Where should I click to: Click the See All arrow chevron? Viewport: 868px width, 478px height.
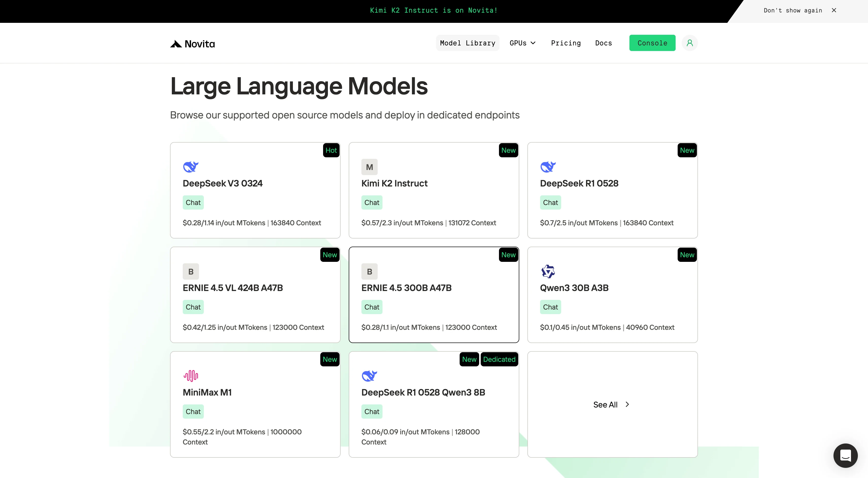tap(627, 404)
